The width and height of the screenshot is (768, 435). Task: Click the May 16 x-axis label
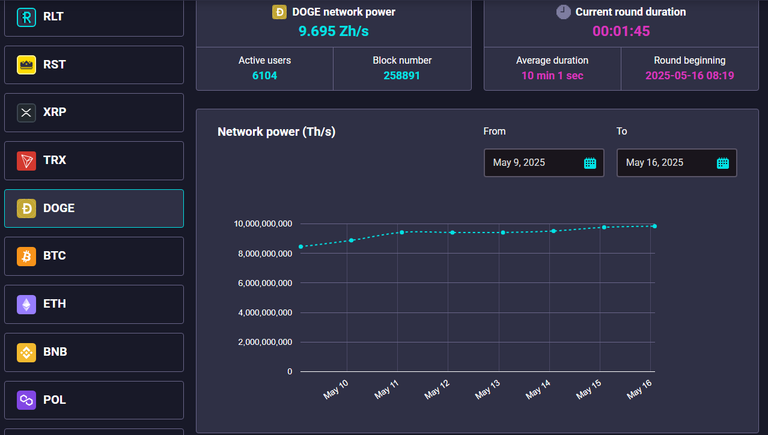pos(640,389)
